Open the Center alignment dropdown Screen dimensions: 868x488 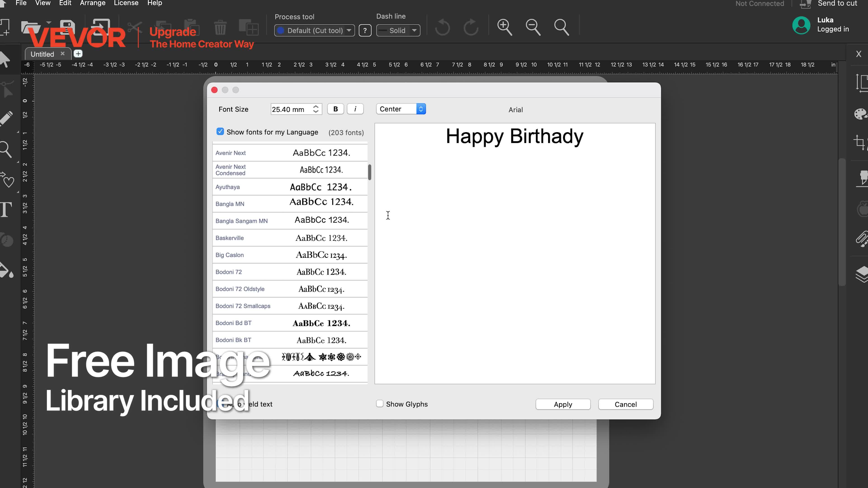coord(401,109)
